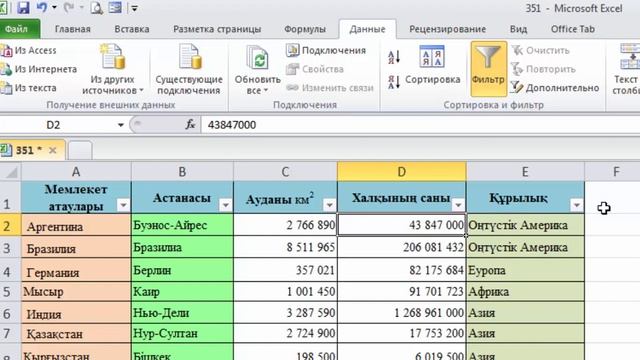Open the Обновить все dropdown
640x360 pixels.
258,69
